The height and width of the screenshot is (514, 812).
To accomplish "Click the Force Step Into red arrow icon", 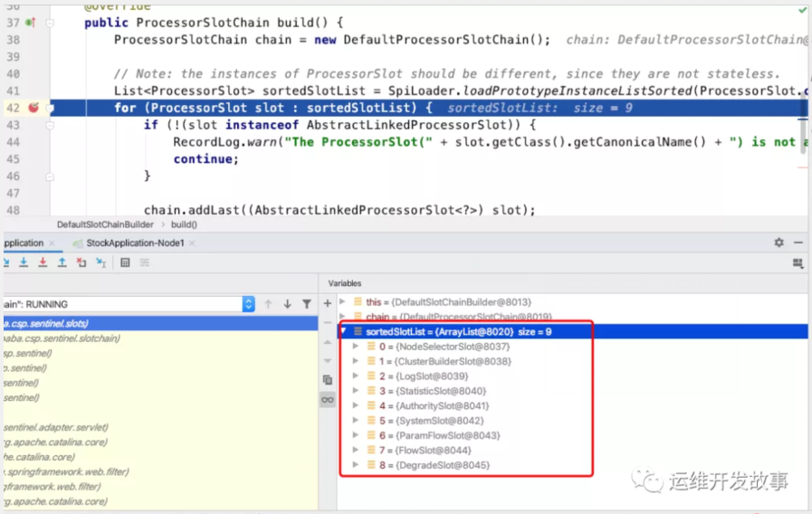I will (43, 262).
